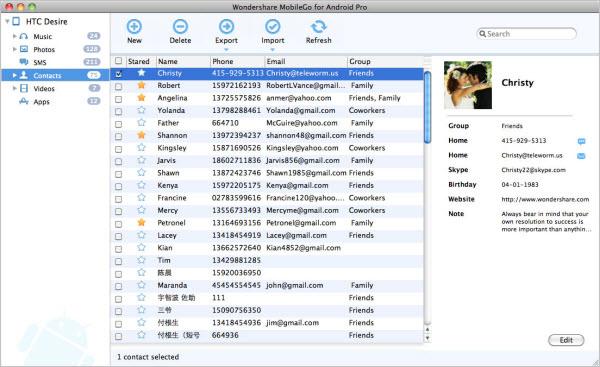Click the search magnifier icon
Screen dimensions: 600x367
coord(483,34)
